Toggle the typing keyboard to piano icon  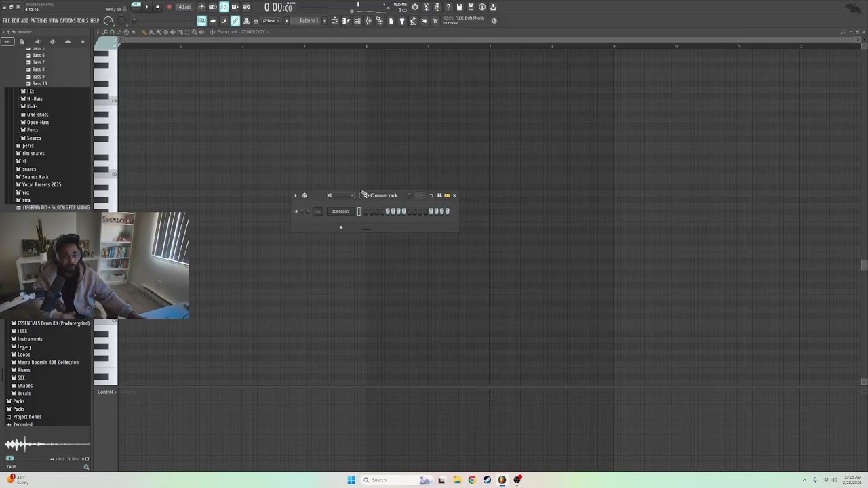point(201,21)
